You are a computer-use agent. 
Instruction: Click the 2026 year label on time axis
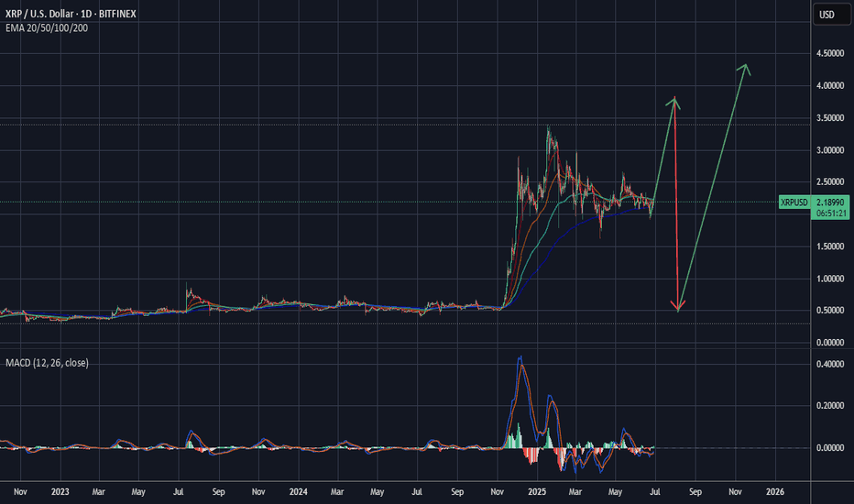tap(775, 491)
